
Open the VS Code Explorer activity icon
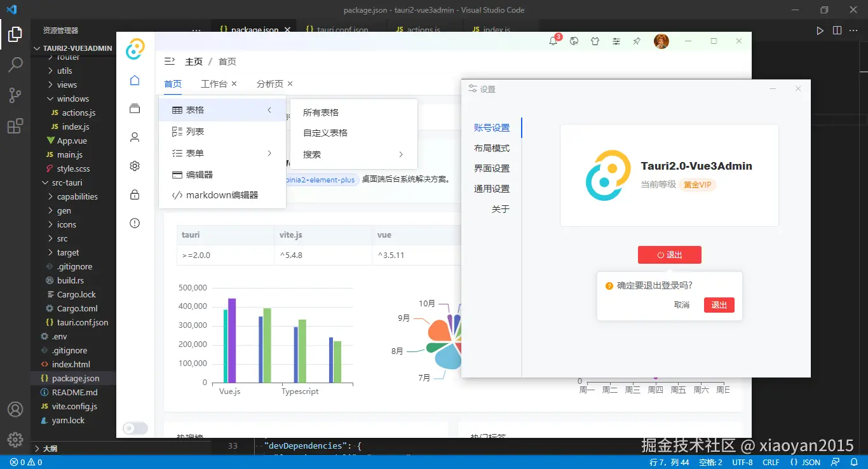point(15,34)
